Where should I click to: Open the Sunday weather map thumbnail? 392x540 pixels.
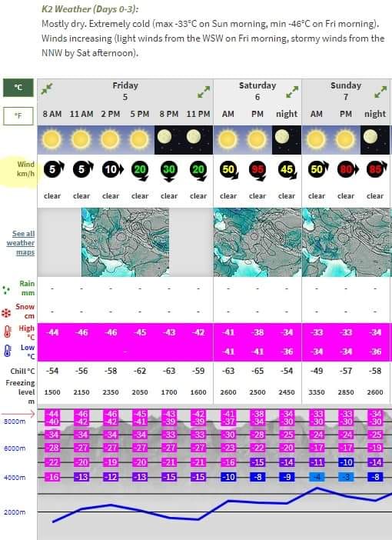347,242
